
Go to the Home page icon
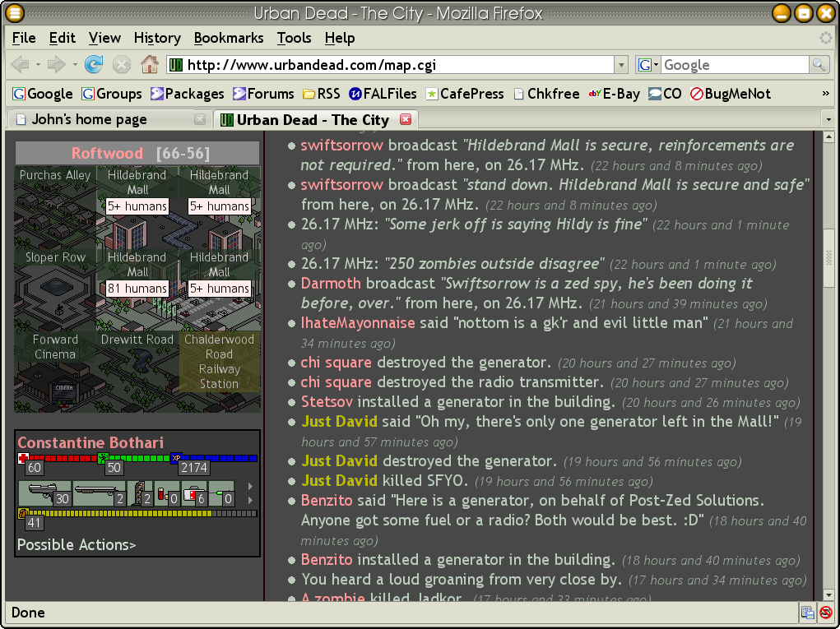149,65
